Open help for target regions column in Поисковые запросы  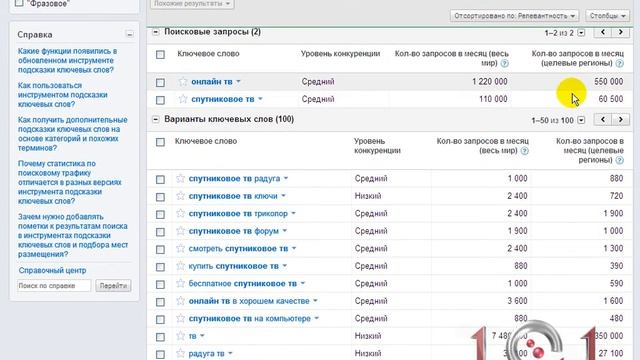[620, 63]
